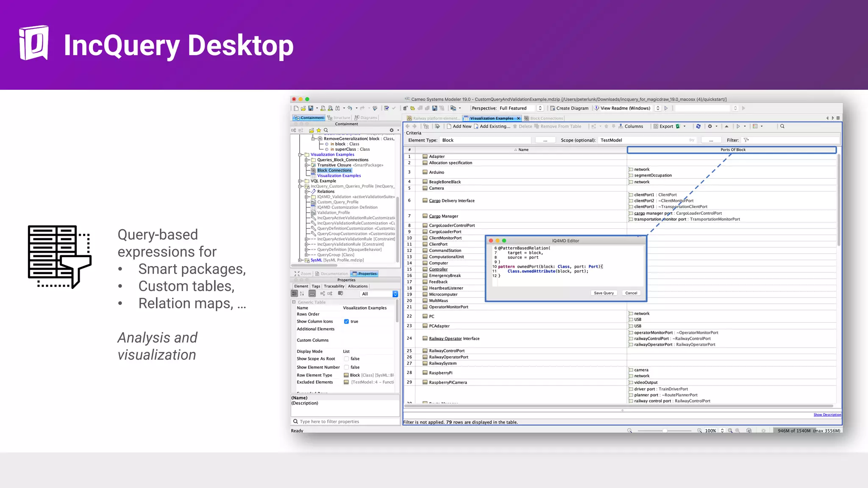868x488 pixels.
Task: Click the zoom out magnifier in status bar
Action: 629,431
